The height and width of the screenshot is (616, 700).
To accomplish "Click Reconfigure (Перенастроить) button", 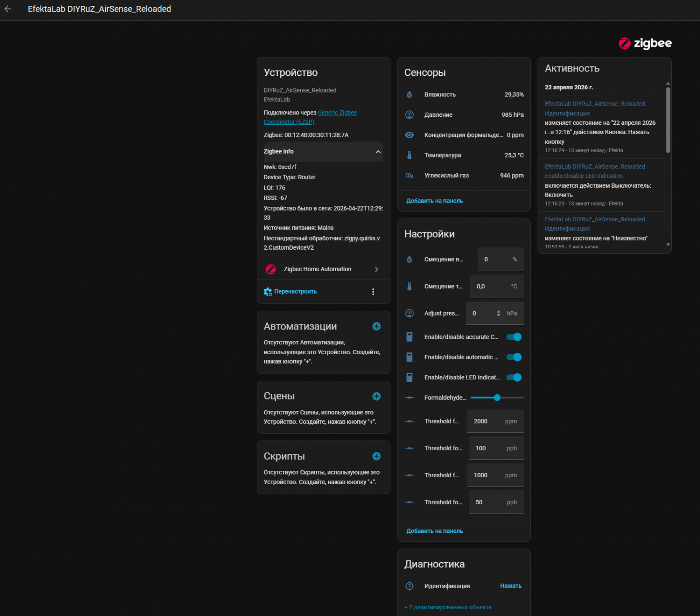I will coord(290,292).
